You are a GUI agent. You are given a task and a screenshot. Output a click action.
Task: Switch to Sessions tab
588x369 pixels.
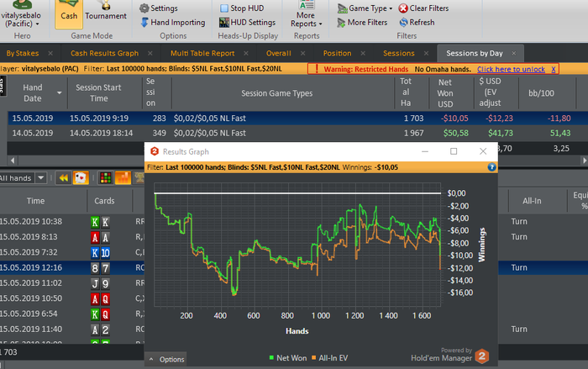[x=399, y=53]
